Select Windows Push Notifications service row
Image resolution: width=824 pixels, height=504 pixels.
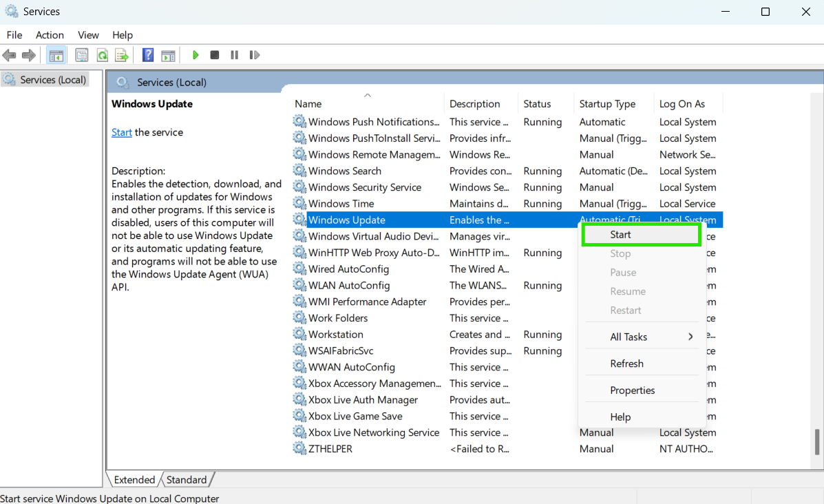[x=507, y=121]
